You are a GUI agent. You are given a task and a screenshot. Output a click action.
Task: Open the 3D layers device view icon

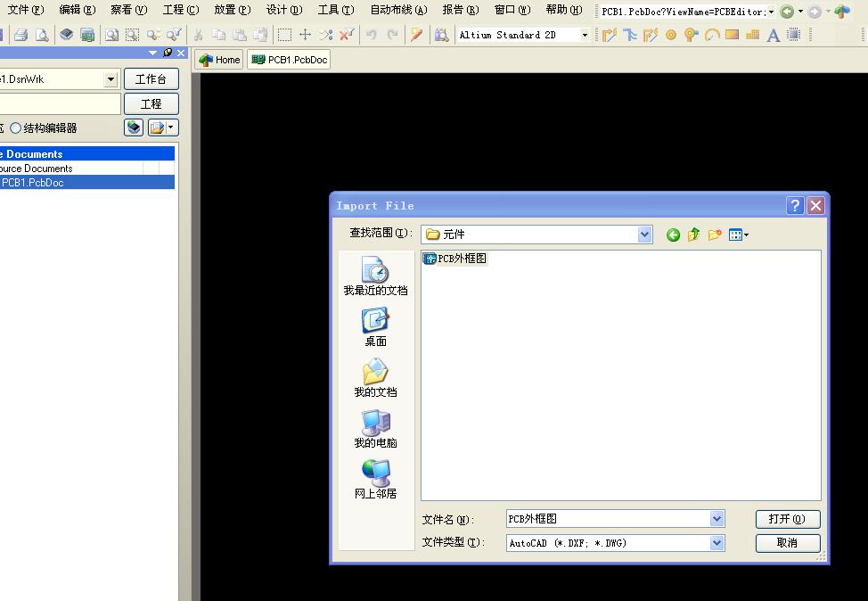click(67, 35)
